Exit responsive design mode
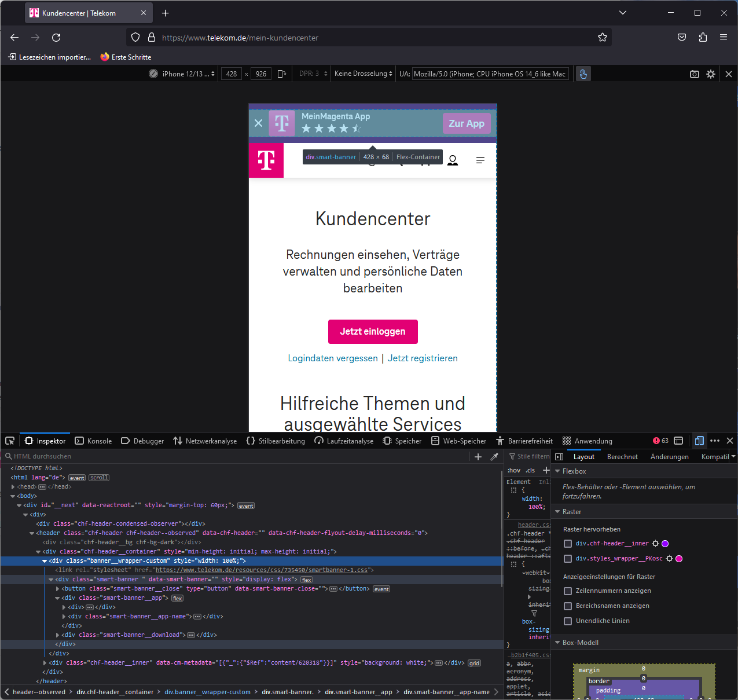Image resolution: width=738 pixels, height=700 pixels. [x=729, y=74]
